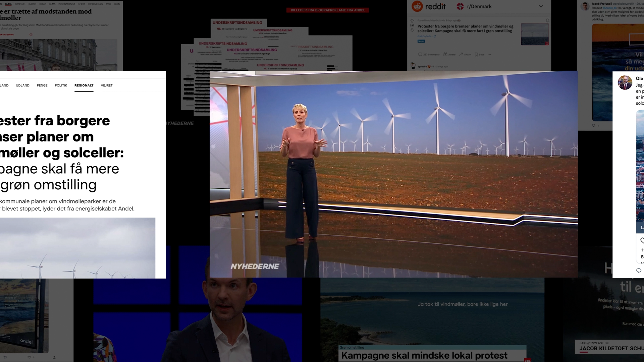Click the audio play circle icon near the oplæsning label
This screenshot has height=362, width=644.
[31, 35]
